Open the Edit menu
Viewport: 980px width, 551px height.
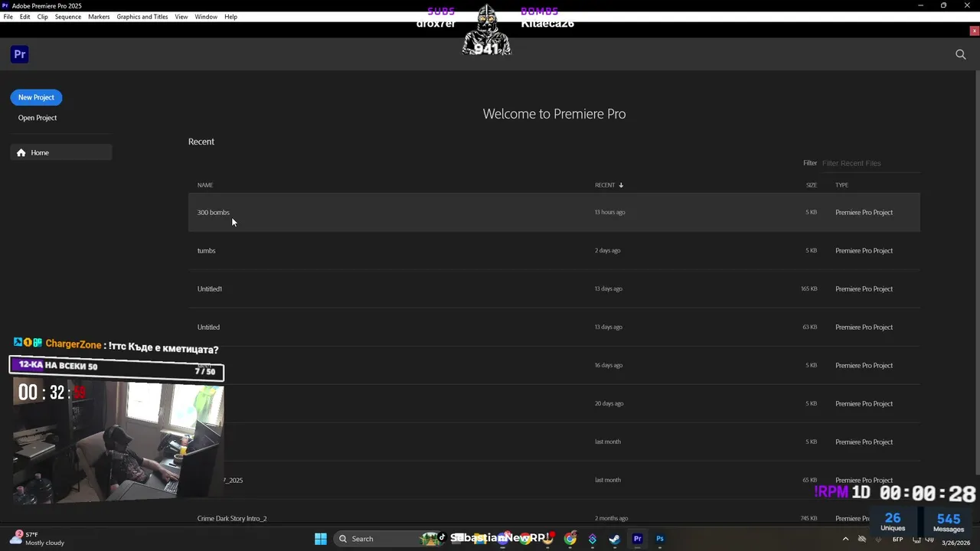25,17
